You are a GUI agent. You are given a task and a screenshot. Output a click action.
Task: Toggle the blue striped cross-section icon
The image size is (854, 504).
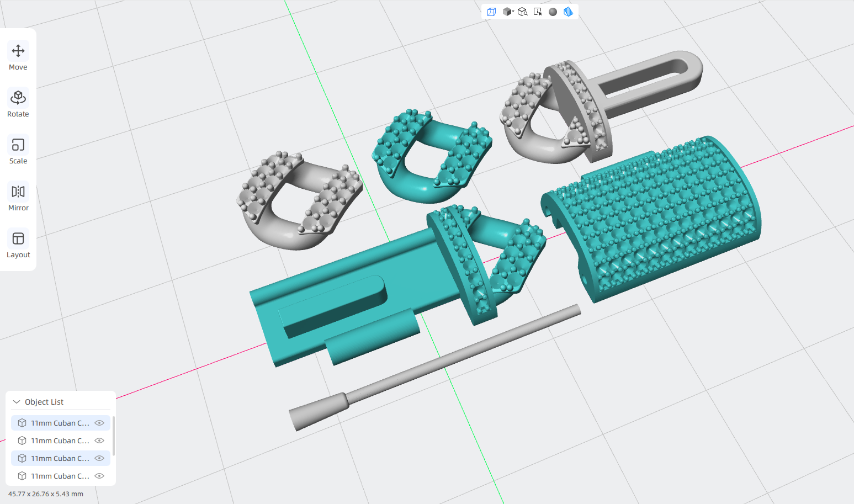click(x=568, y=12)
